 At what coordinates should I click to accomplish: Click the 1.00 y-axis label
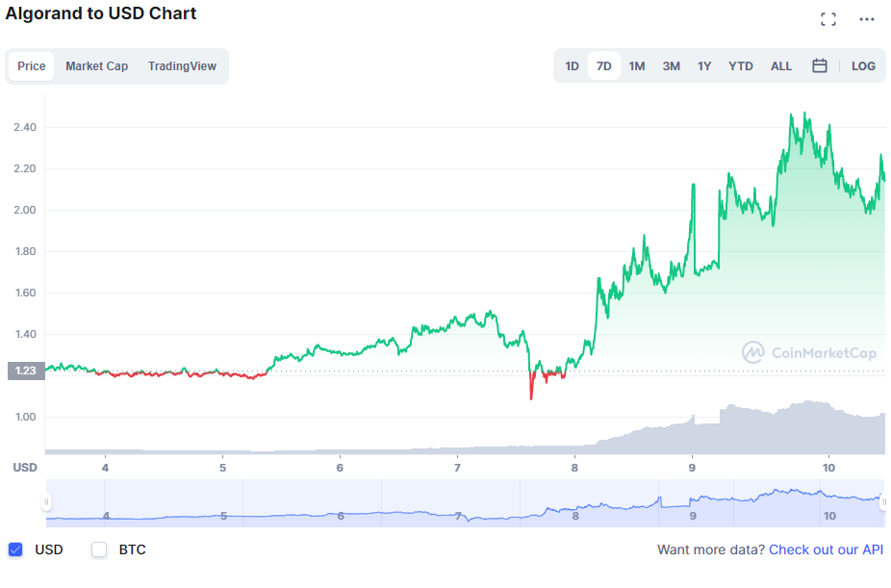(x=25, y=417)
